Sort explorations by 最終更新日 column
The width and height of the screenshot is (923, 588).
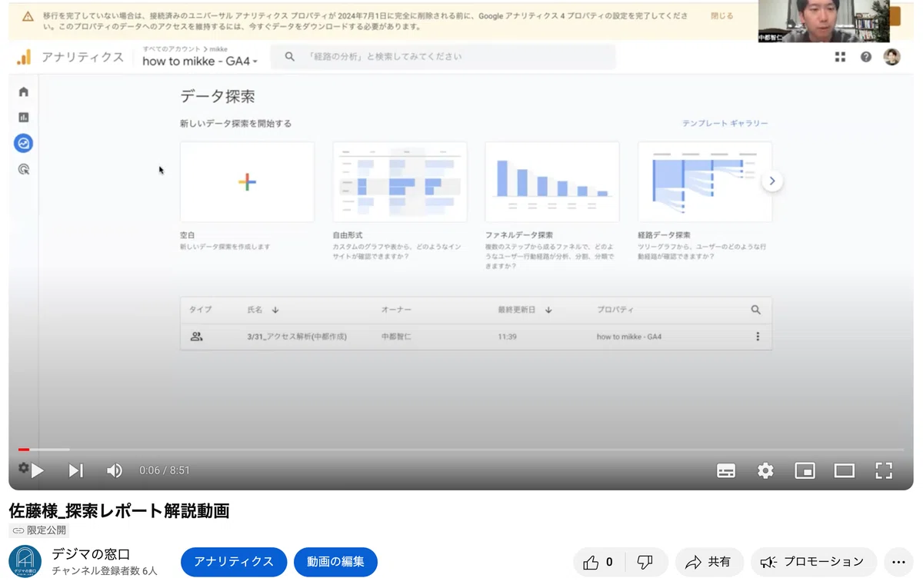(x=525, y=310)
